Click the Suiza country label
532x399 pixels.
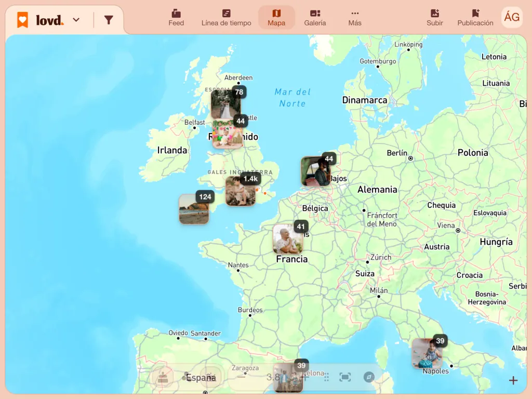point(365,273)
